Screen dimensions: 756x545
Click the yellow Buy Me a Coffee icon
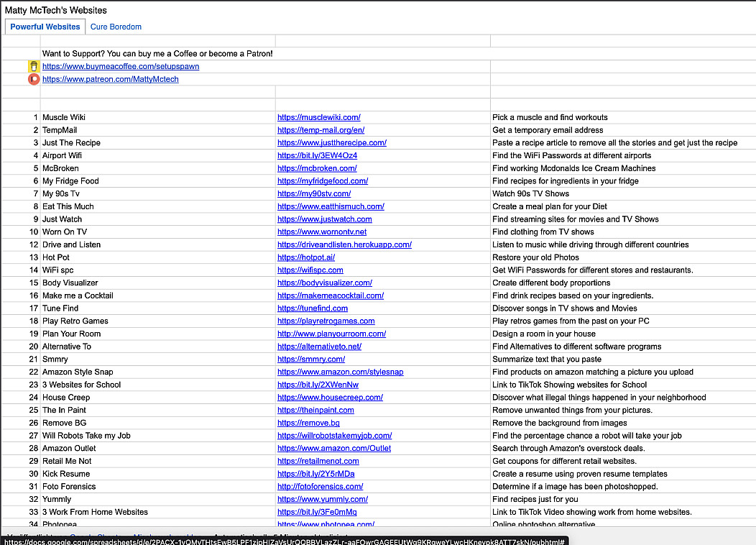pyautogui.click(x=34, y=66)
